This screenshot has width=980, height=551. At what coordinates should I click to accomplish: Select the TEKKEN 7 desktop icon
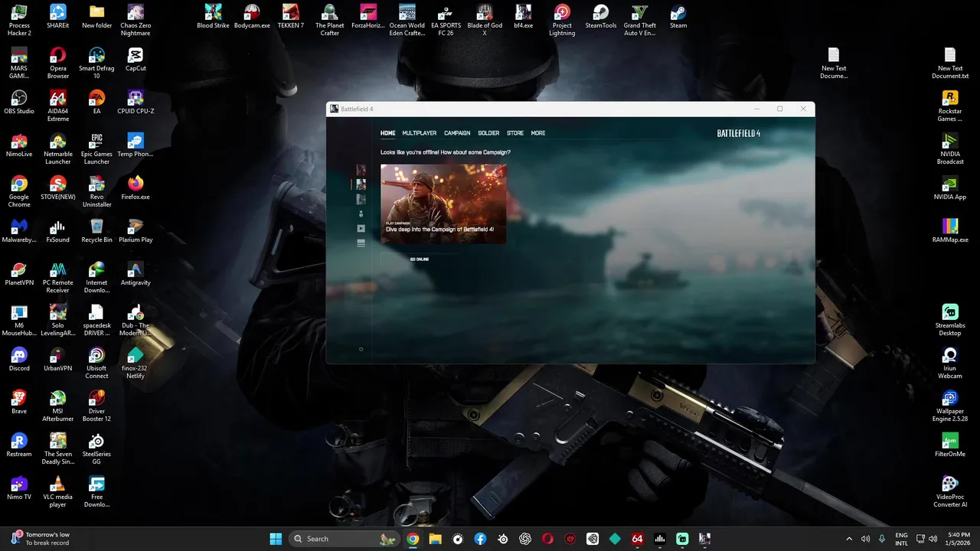[291, 17]
